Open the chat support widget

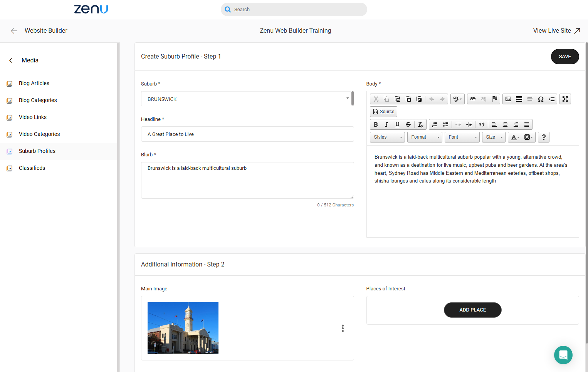[x=563, y=355]
